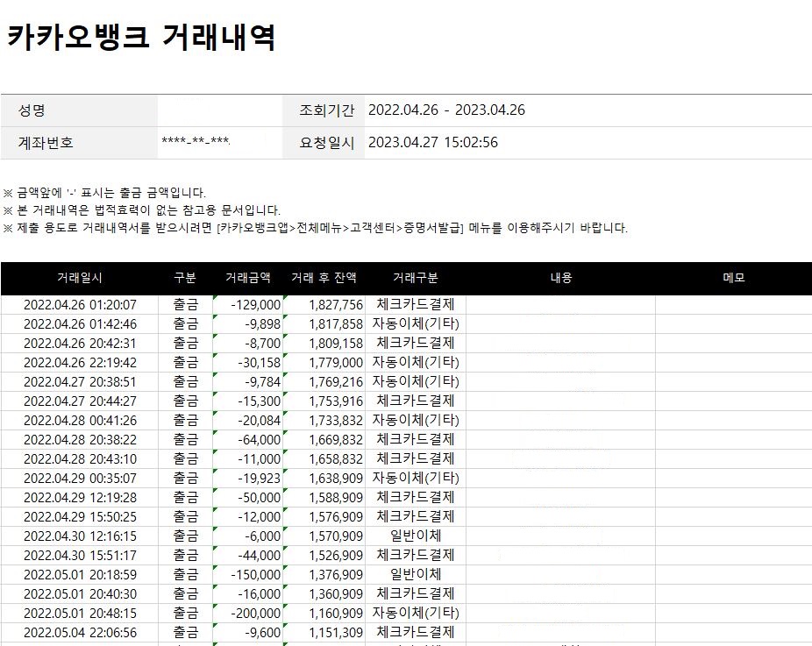This screenshot has width=812, height=646.
Task: Click the 구분 column header
Action: (185, 278)
